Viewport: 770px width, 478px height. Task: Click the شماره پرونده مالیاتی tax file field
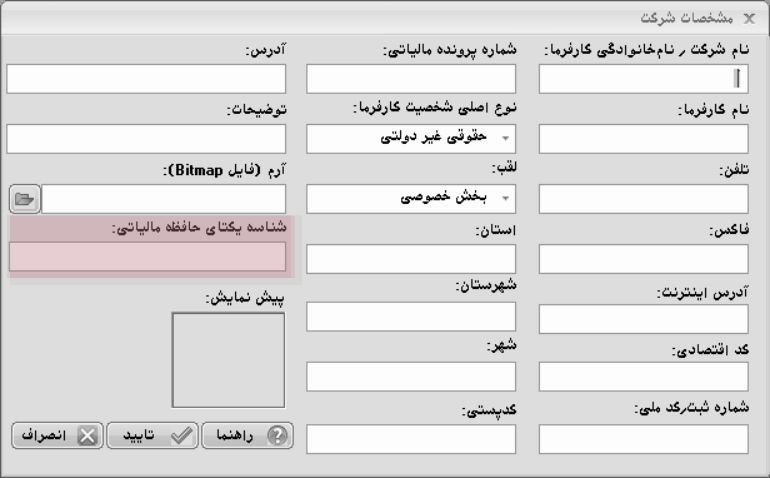(x=411, y=79)
